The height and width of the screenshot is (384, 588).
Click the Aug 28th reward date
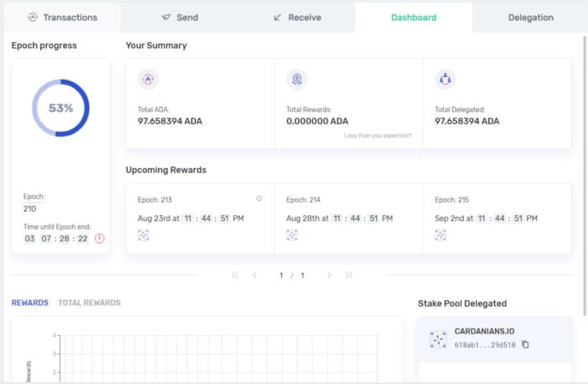(x=339, y=218)
